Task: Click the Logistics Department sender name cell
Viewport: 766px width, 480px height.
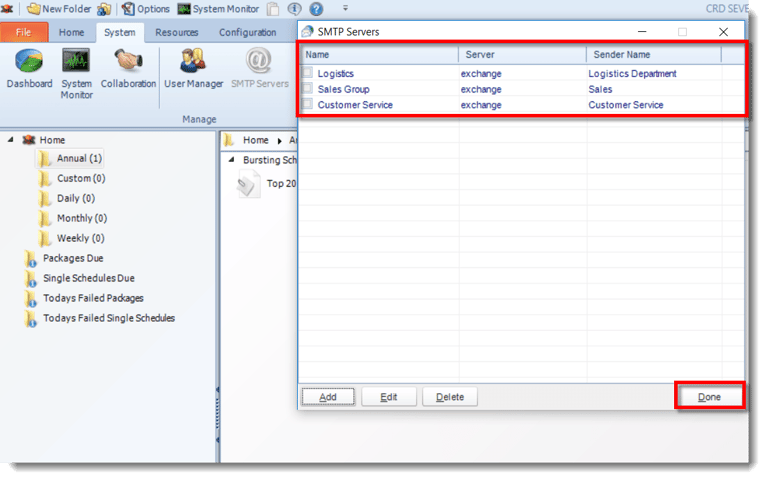Action: point(632,74)
